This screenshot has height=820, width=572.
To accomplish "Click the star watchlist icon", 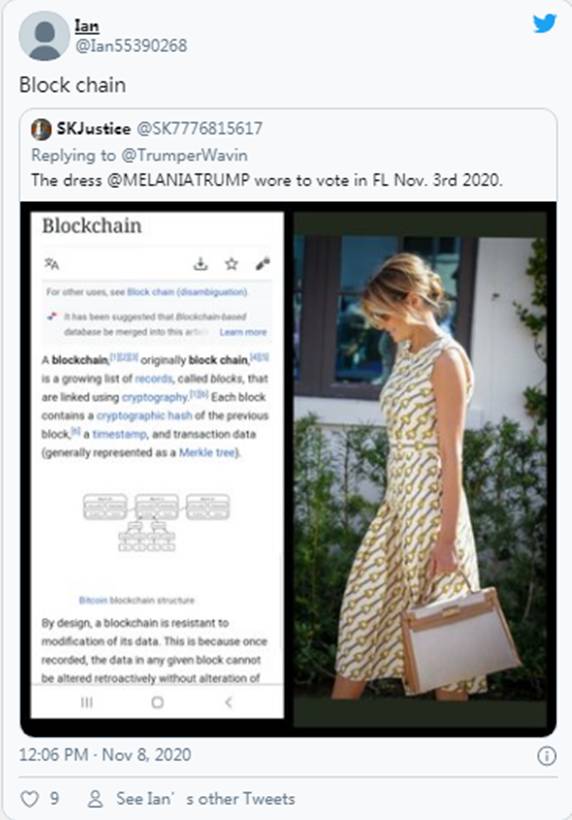I will point(232,264).
